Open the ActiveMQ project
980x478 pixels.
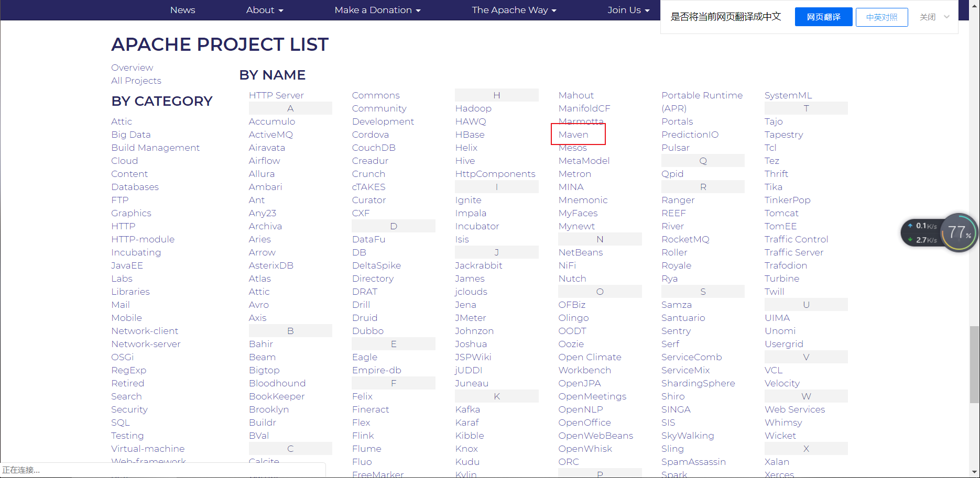[x=271, y=135]
